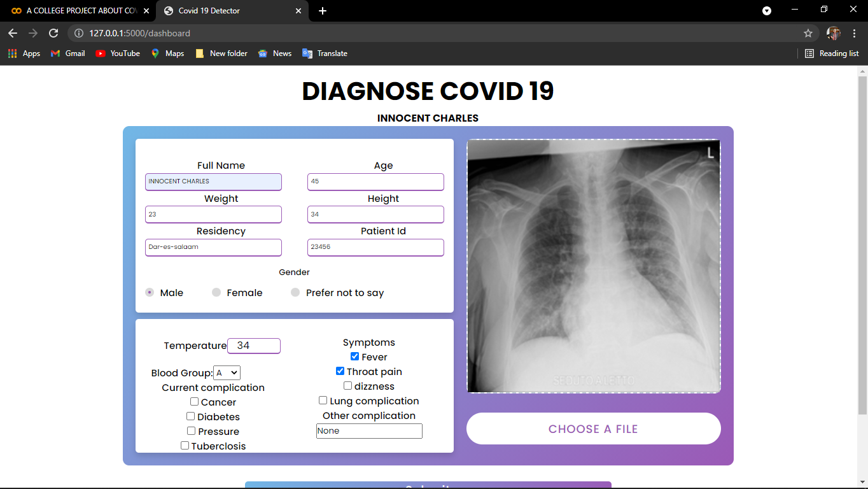
Task: Click the INNOCENT CHARLES heading text
Action: pos(428,118)
